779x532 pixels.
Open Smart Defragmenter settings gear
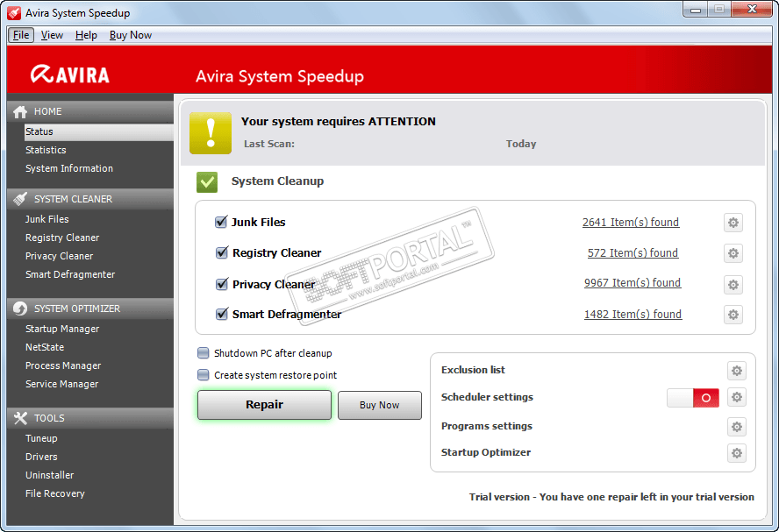pos(733,315)
